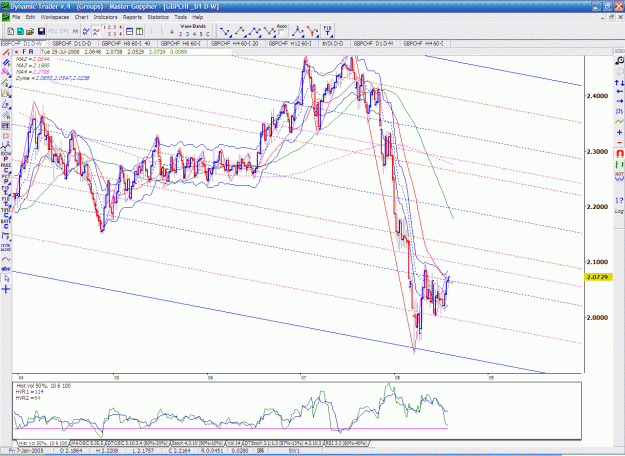Toggle the Auto checkbox in toolbar
Image resolution: width=625 pixels, height=456 pixels.
[281, 32]
